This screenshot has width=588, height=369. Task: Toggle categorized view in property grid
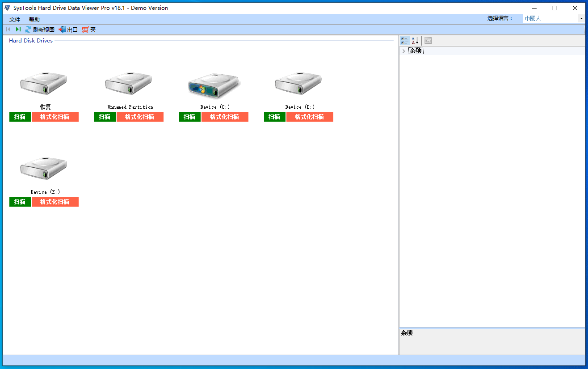coord(405,41)
